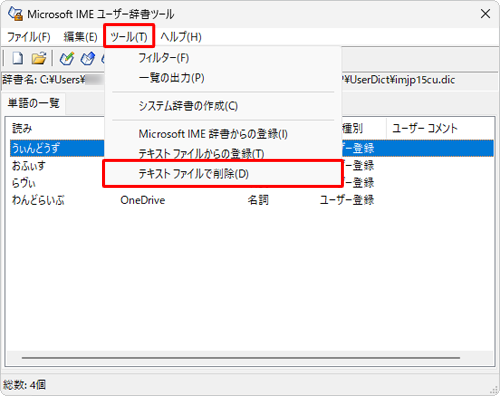This screenshot has height=396, width=500.
Task: Select Microsoft IME 辞書からの登録(I)
Action: (223, 134)
